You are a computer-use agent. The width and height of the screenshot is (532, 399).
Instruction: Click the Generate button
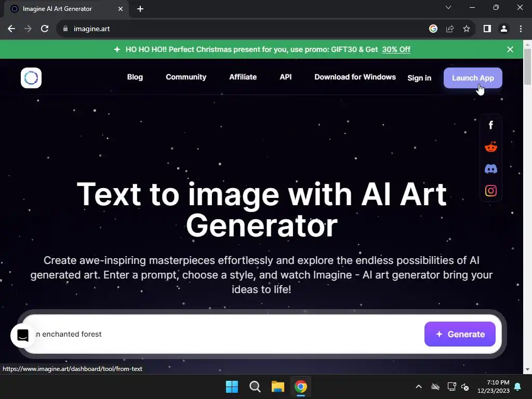460,334
